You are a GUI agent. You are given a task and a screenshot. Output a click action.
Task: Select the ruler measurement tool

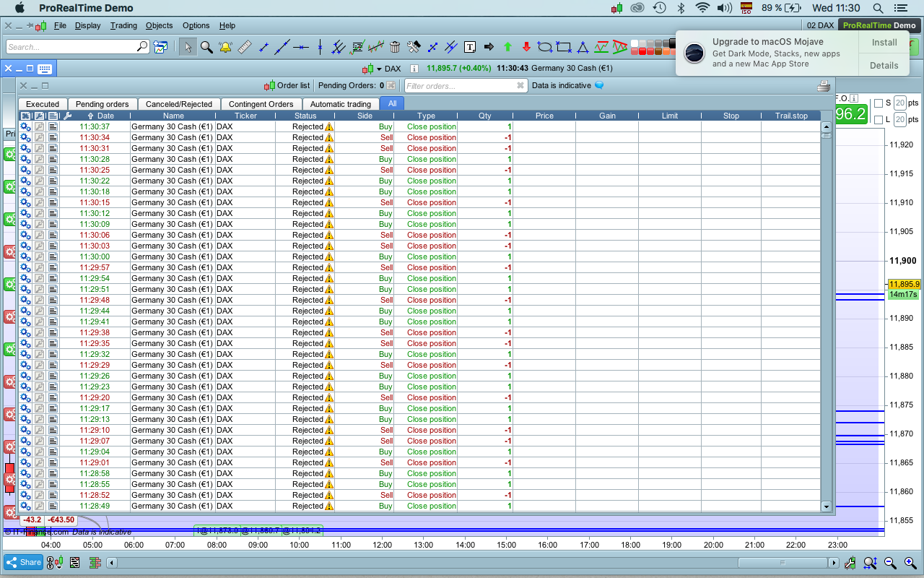pos(244,47)
